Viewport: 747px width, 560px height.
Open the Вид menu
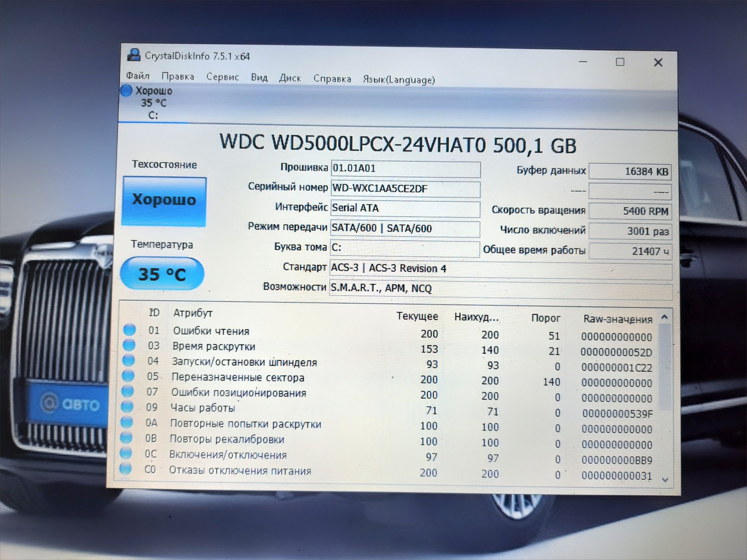click(259, 78)
